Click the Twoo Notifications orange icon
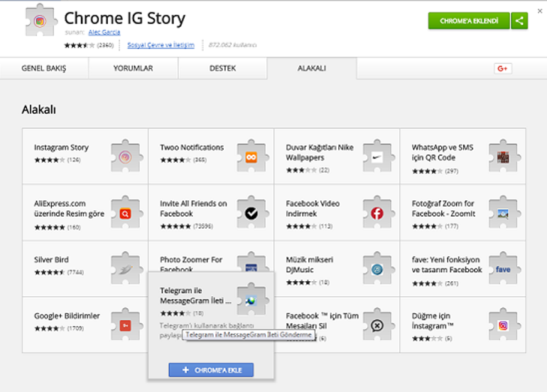This screenshot has width=547, height=392. coord(251,157)
